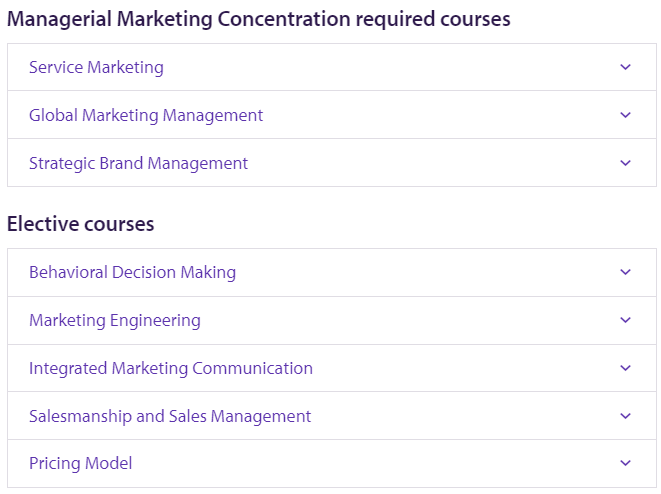Expand Pricing Model with its chevron arrow
This screenshot has width=661, height=494.
pyautogui.click(x=626, y=463)
